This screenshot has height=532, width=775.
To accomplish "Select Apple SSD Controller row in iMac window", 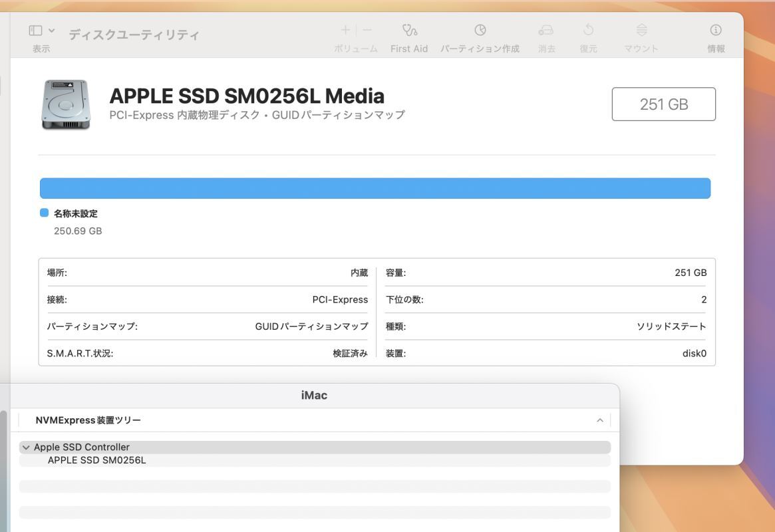I will (x=315, y=447).
